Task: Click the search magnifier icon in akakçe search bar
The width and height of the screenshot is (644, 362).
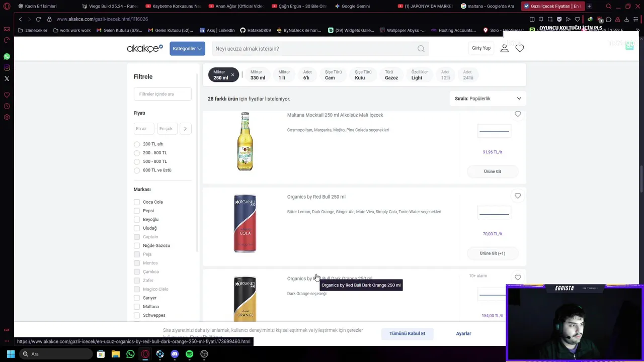Action: pos(421,49)
